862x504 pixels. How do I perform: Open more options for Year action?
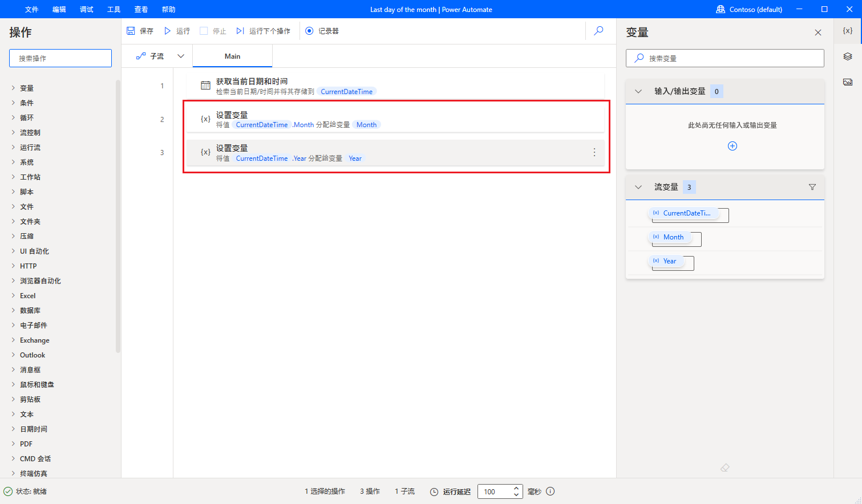coord(594,152)
